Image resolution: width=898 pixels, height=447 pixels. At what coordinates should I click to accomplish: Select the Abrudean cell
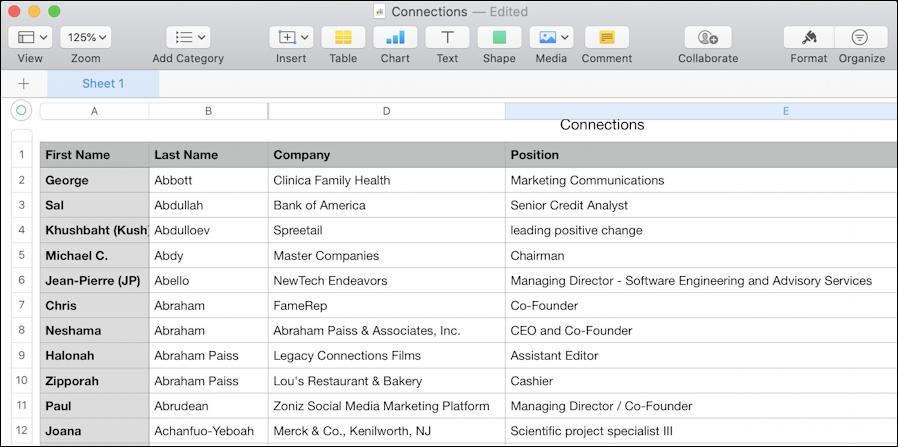208,406
